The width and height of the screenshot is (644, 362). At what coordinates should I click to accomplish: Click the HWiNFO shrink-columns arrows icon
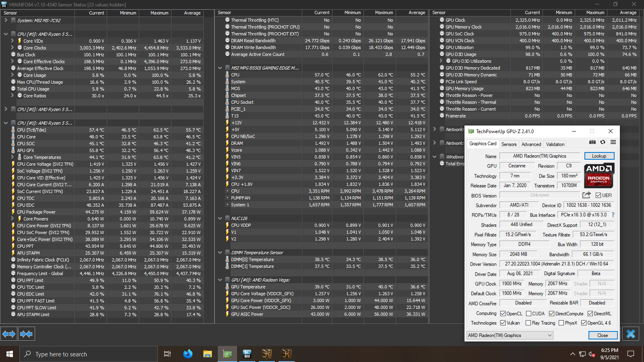tap(26, 334)
